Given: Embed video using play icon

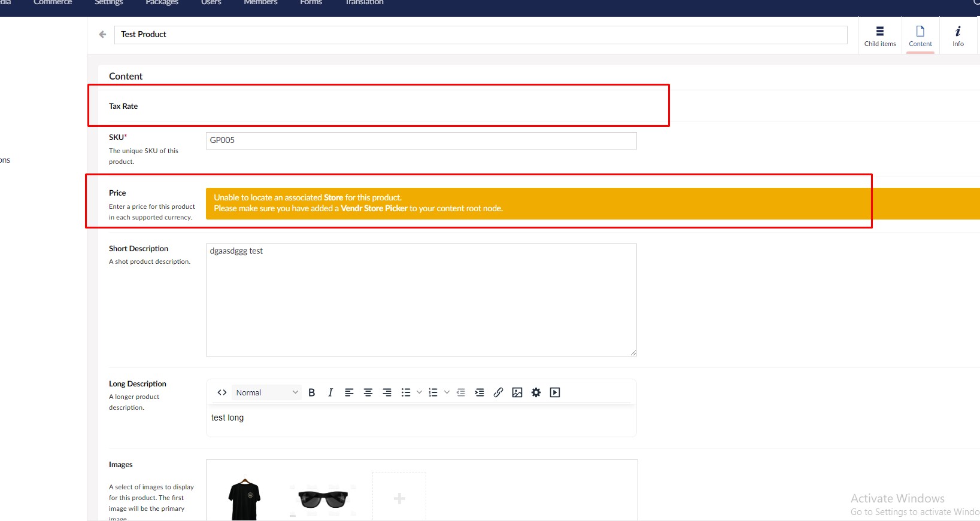Looking at the screenshot, I should (x=555, y=392).
